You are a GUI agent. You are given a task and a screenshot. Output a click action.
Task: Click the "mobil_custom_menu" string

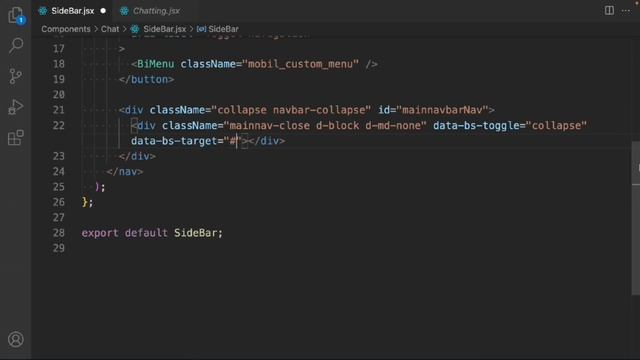pos(300,64)
